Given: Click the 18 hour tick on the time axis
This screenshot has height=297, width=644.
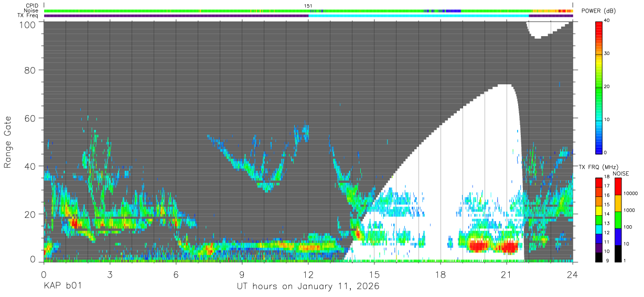Looking at the screenshot, I should 441,274.
